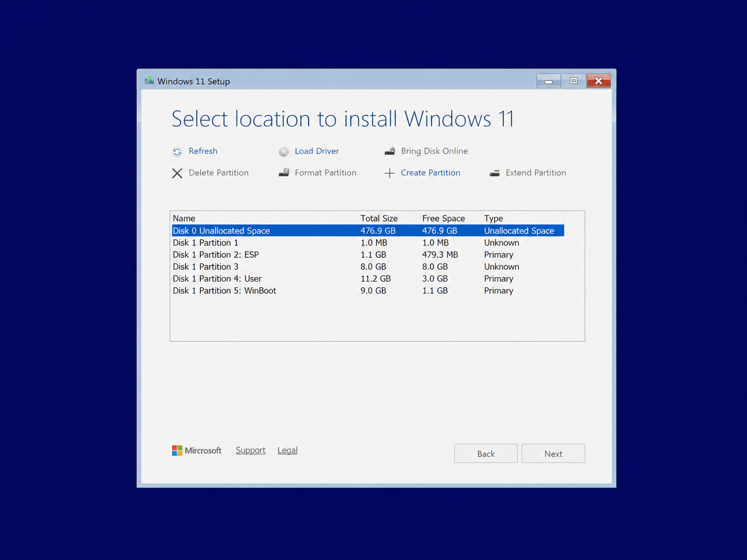Click the Free Space column header

[451, 218]
